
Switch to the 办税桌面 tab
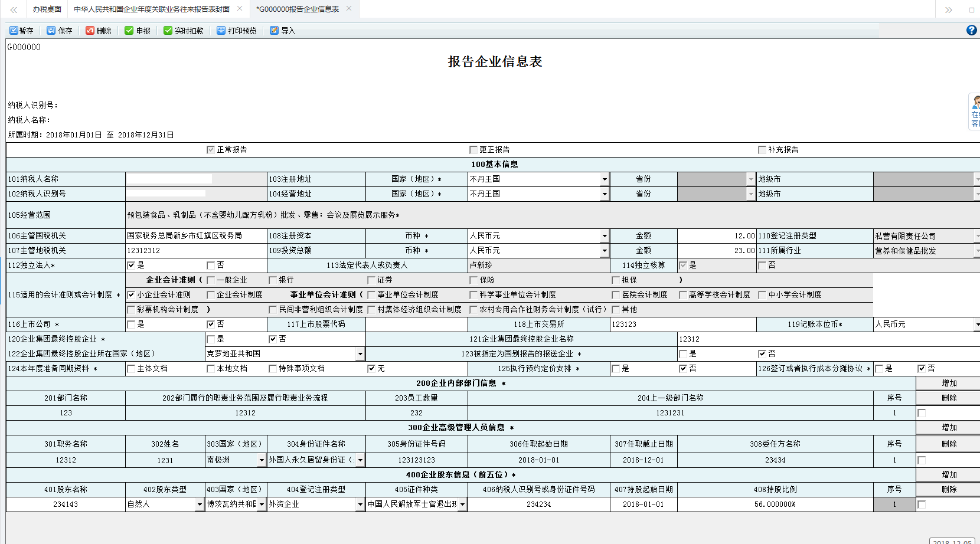pos(46,9)
